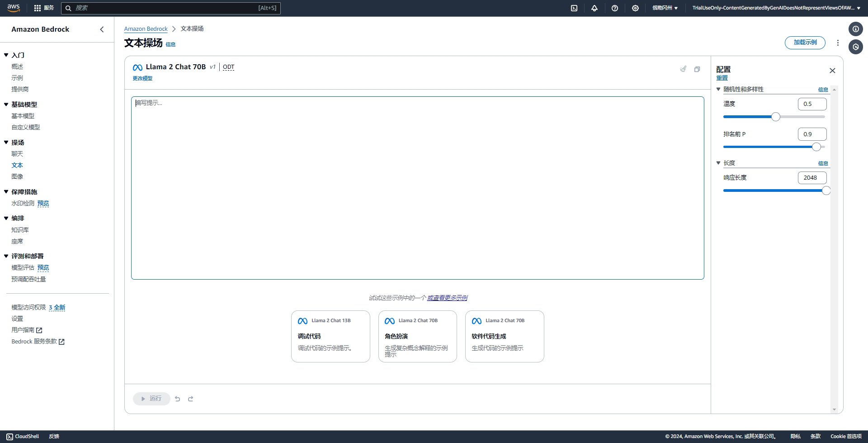Image resolution: width=868 pixels, height=443 pixels.
Task: Open the 服务 services grid menu
Action: point(44,8)
